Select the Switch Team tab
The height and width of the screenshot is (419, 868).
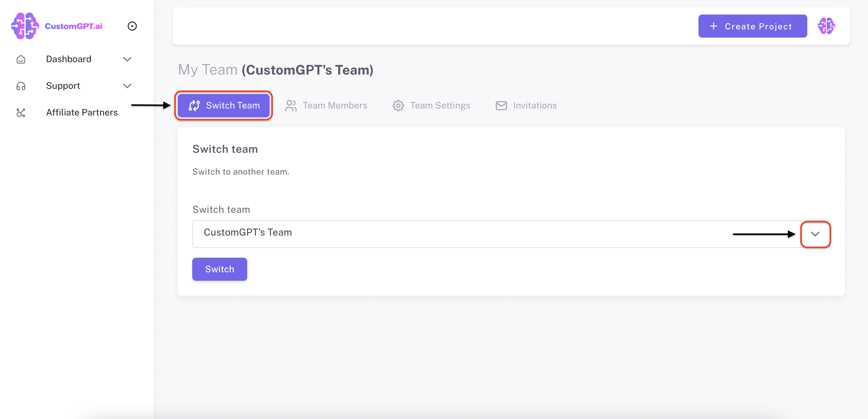pos(224,106)
